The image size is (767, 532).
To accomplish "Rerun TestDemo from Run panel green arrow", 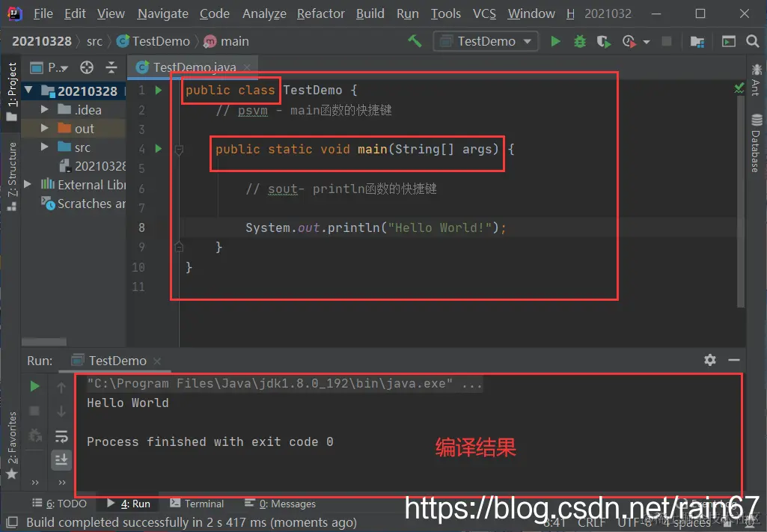I will tap(34, 386).
